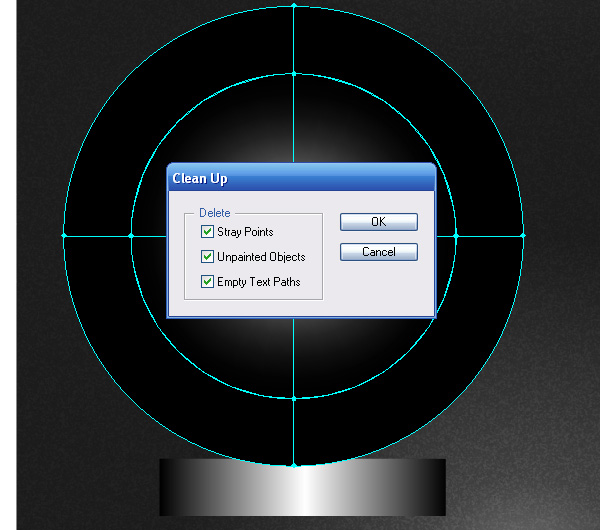This screenshot has height=530, width=600.
Task: Click the Stray Points label text
Action: pyautogui.click(x=245, y=232)
